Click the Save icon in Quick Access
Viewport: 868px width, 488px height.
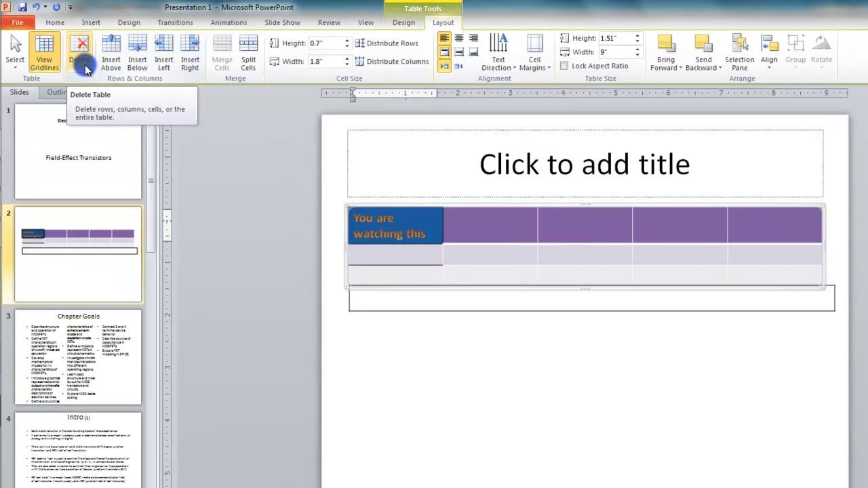pyautogui.click(x=22, y=7)
